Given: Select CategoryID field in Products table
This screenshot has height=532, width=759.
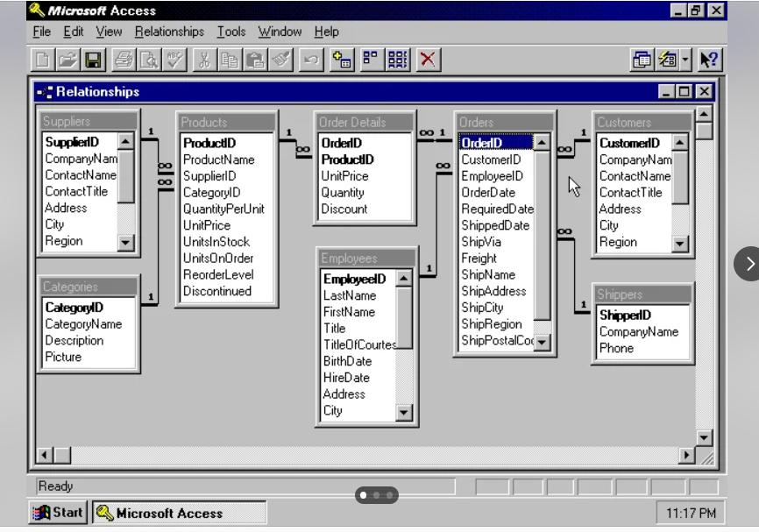Looking at the screenshot, I should coord(211,193).
